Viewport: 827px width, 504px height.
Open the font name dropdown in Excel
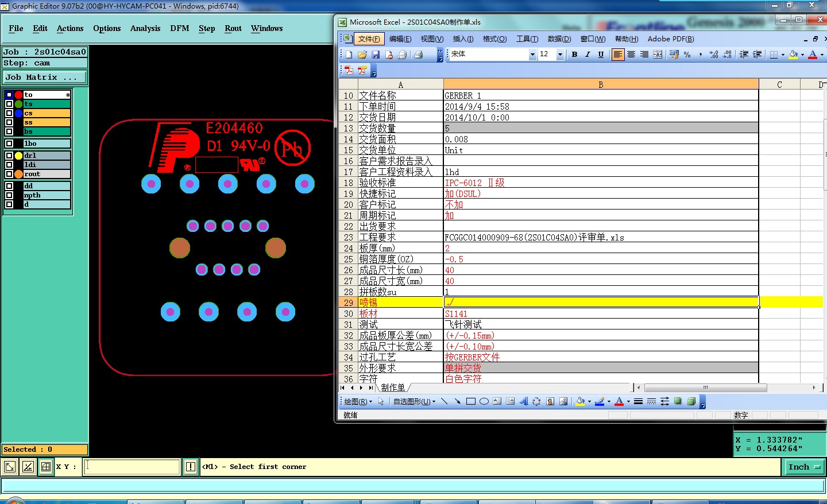pyautogui.click(x=532, y=55)
